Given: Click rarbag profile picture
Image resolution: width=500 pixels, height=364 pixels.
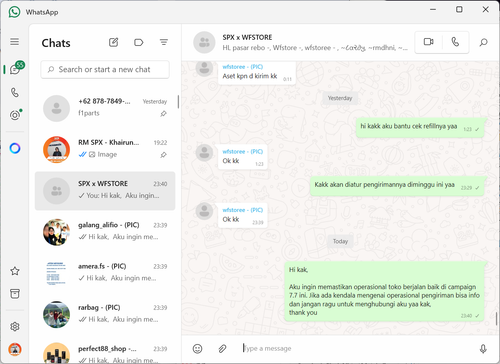Looking at the screenshot, I should click(x=56, y=315).
